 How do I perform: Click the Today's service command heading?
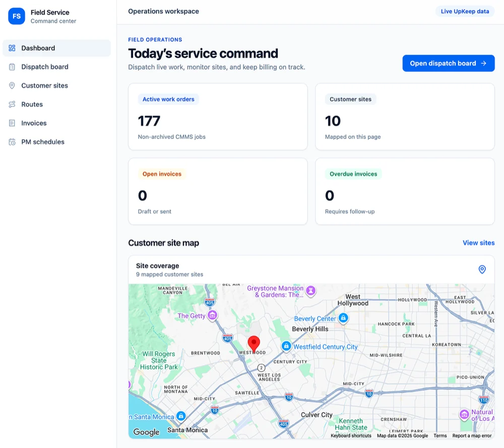click(203, 53)
